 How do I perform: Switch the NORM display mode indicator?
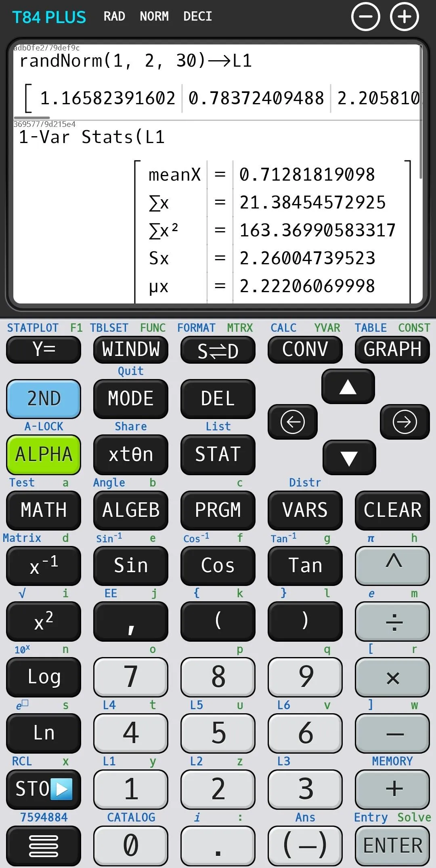coord(154,16)
